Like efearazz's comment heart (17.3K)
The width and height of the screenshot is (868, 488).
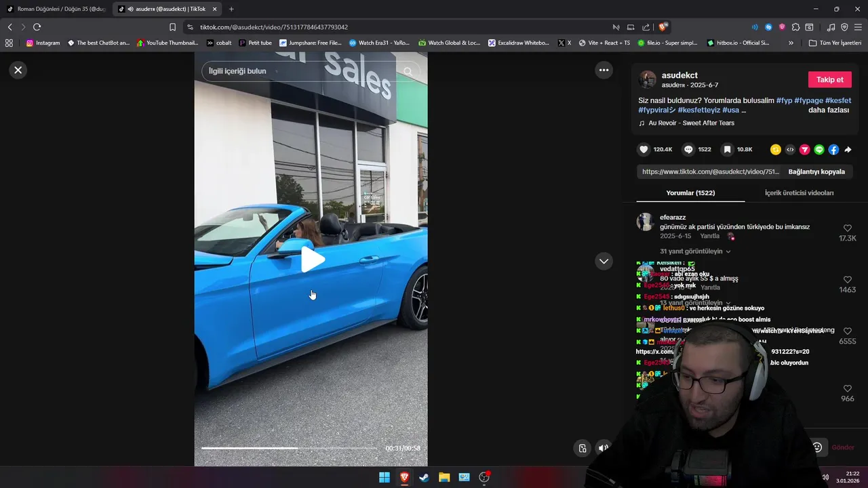point(847,228)
